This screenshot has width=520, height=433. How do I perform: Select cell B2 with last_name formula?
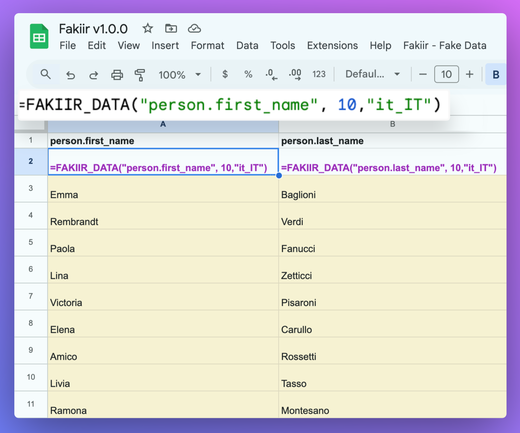(392, 162)
